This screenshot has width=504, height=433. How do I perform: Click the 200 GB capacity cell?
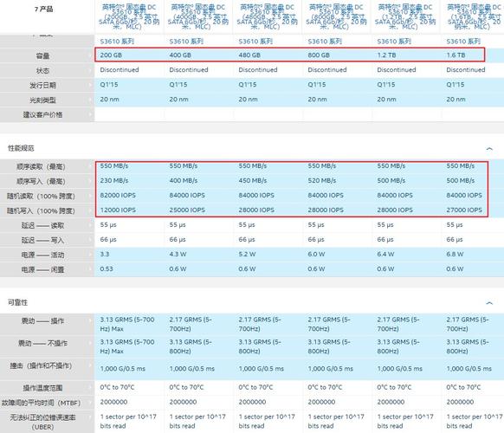(x=111, y=55)
